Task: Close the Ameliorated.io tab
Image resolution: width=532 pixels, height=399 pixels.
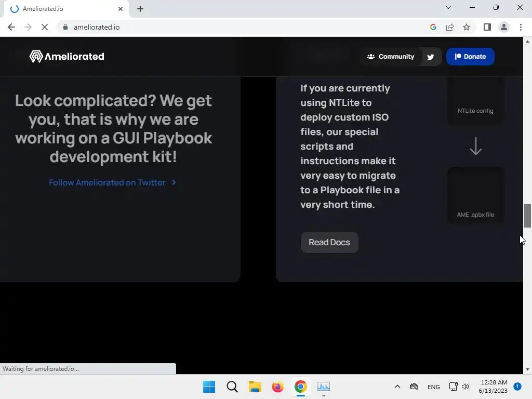Action: point(121,9)
